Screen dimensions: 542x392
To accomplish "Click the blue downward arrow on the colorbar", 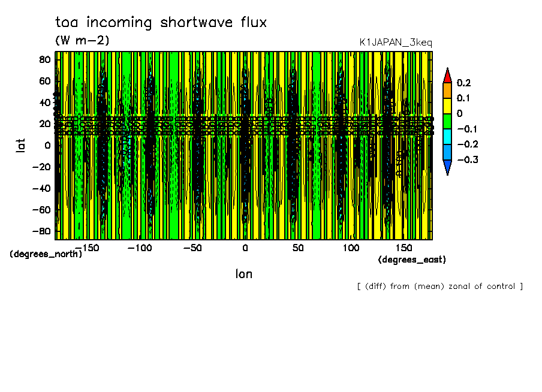I will [x=447, y=167].
